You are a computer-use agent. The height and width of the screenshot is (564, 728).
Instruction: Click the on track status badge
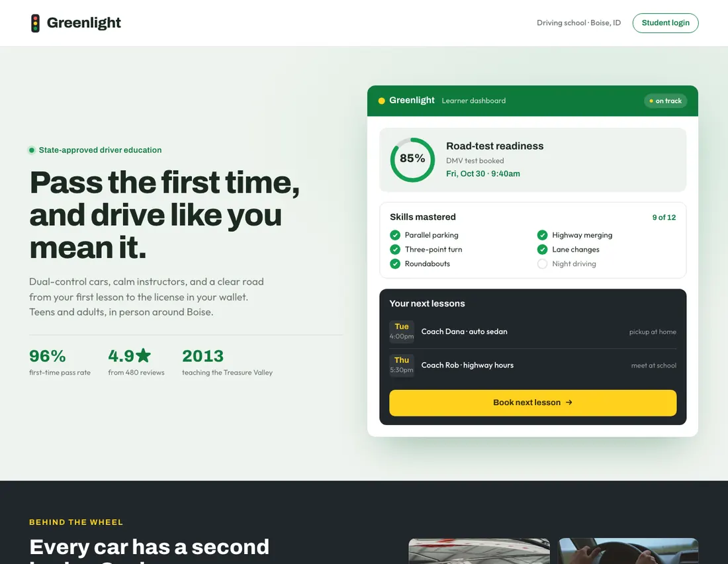click(x=665, y=101)
